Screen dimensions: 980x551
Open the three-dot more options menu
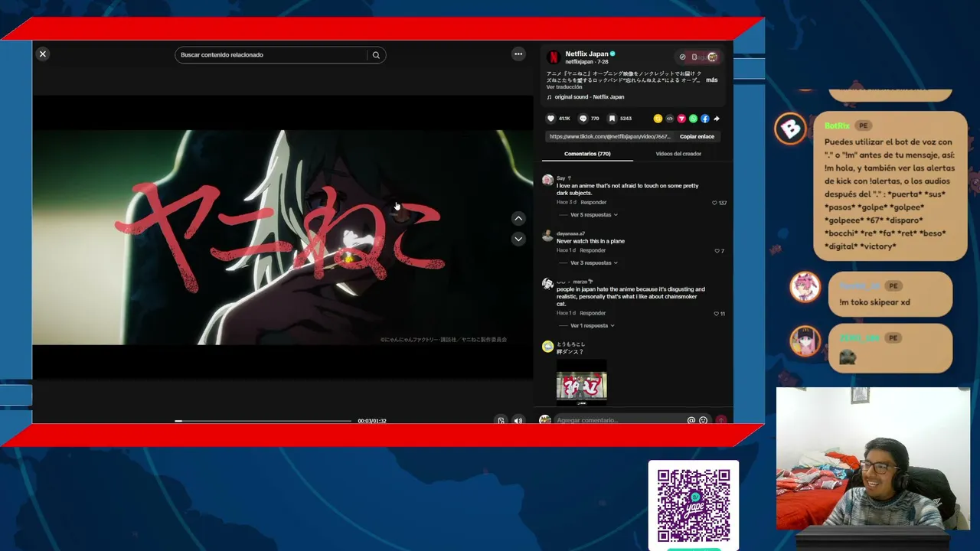518,54
